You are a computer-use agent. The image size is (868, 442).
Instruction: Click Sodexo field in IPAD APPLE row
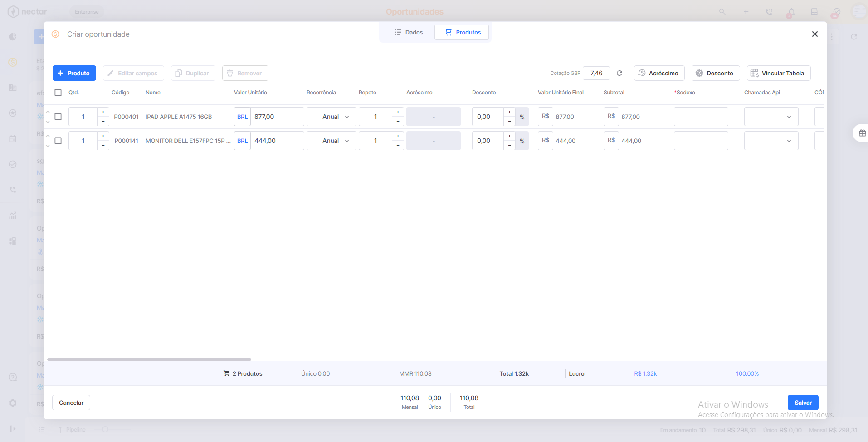coord(701,117)
